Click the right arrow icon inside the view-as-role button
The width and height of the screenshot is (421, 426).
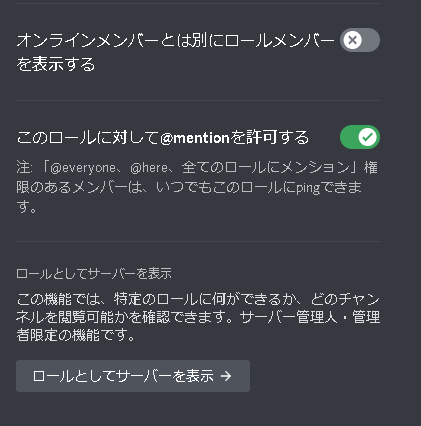[226, 376]
